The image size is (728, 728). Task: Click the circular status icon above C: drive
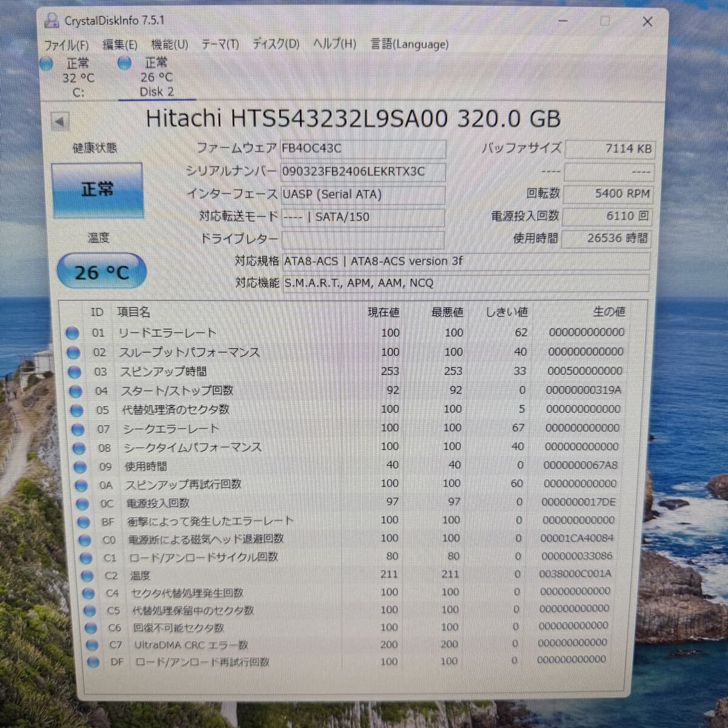point(47,63)
